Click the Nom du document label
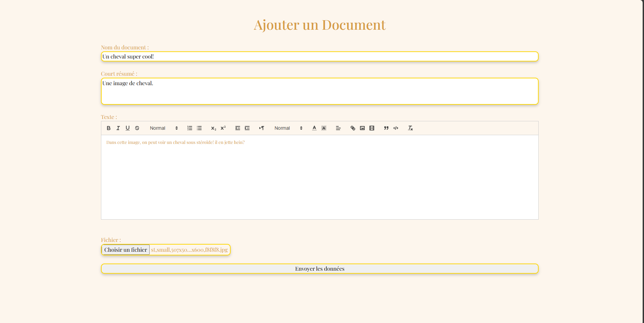This screenshot has height=323, width=644. [x=125, y=47]
